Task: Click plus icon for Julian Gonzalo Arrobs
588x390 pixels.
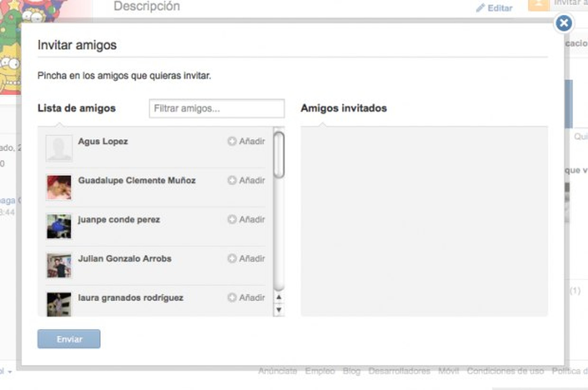Action: tap(232, 258)
